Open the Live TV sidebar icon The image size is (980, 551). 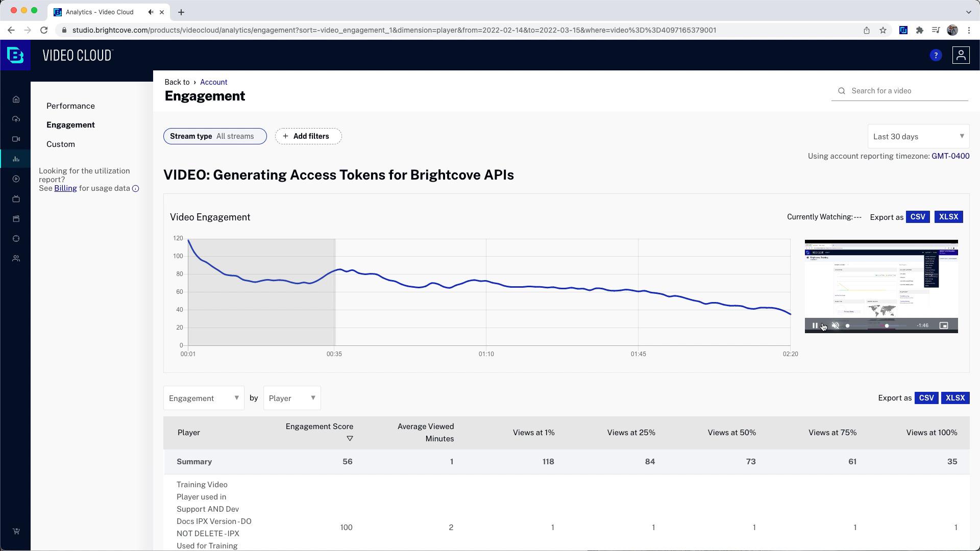(16, 199)
